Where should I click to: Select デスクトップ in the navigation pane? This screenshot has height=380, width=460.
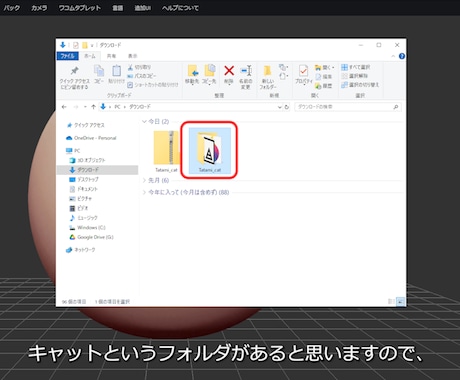click(x=84, y=180)
